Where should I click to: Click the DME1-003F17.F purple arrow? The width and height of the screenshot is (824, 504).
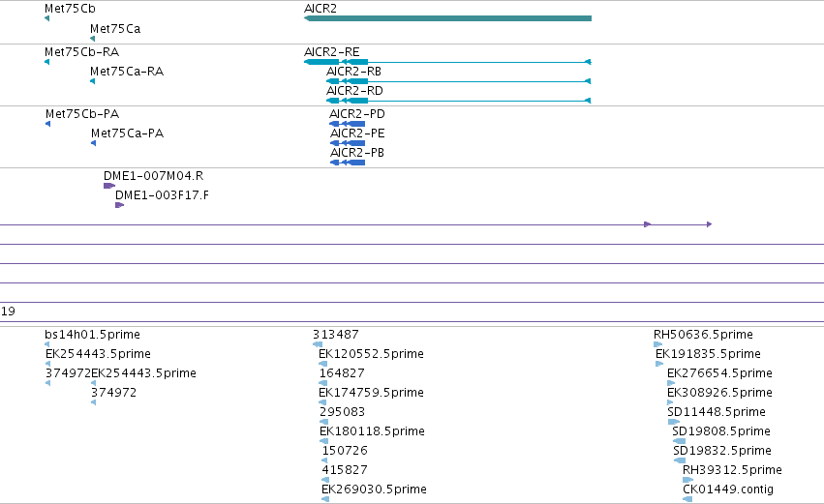point(120,205)
